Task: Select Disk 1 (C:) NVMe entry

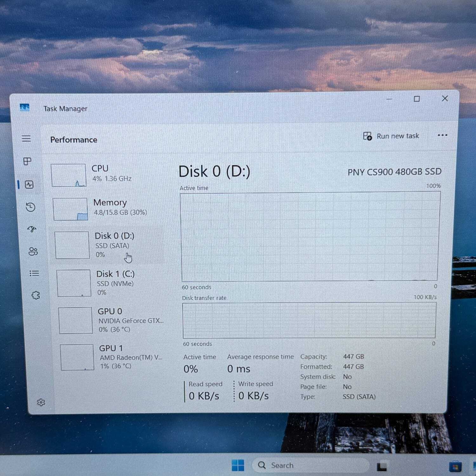Action: 110,283
